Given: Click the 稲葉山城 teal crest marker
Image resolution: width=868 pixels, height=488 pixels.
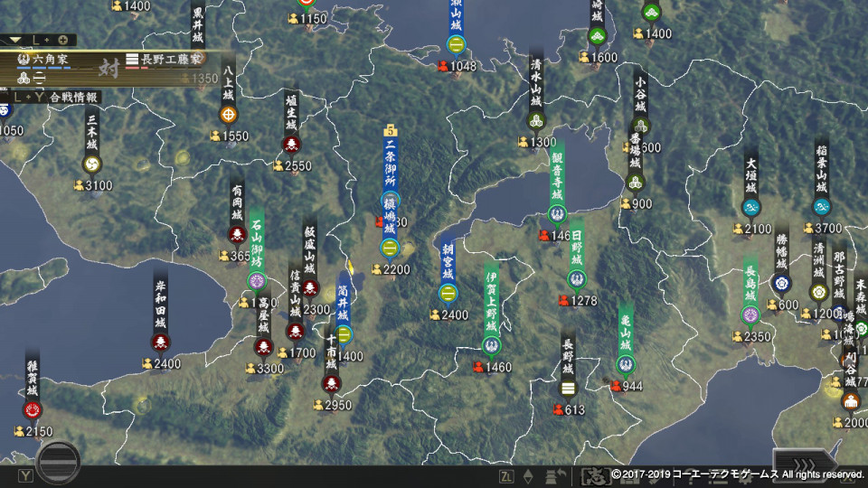Looking at the screenshot, I should pos(822,207).
